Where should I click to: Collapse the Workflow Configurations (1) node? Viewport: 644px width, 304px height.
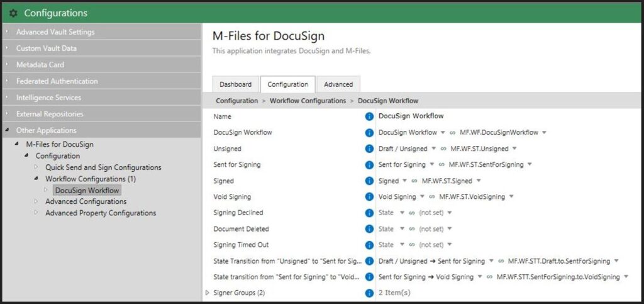click(36, 179)
